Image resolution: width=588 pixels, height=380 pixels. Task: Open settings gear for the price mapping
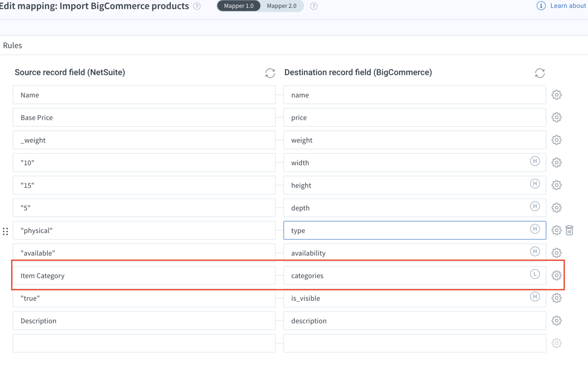556,117
